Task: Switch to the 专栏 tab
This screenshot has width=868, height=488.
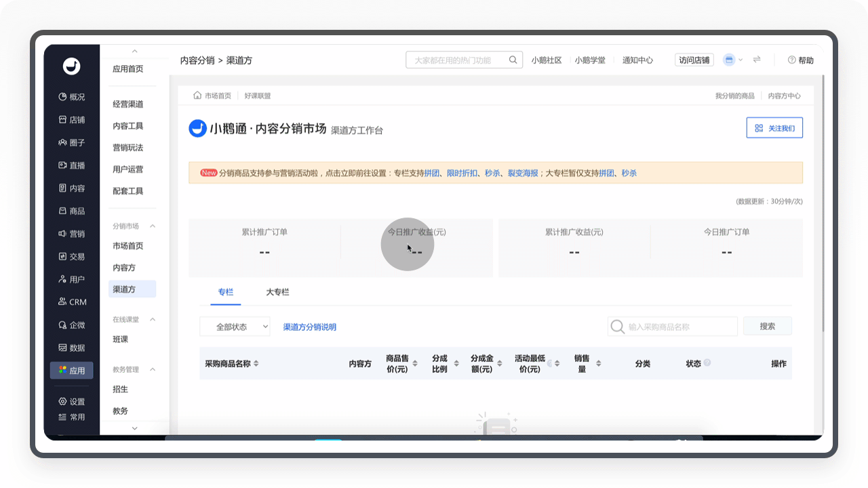Action: click(x=226, y=292)
